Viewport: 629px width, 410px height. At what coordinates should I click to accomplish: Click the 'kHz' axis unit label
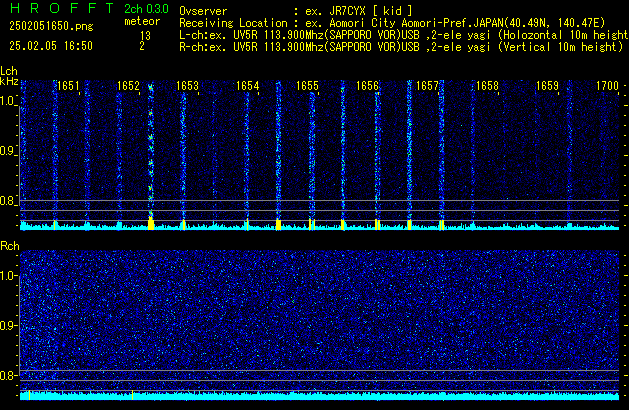coord(9,81)
